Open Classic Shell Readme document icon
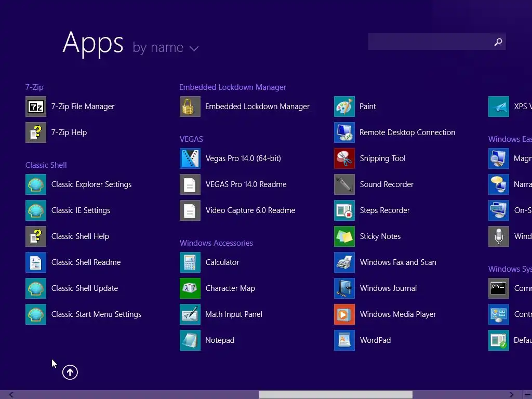 tap(36, 262)
